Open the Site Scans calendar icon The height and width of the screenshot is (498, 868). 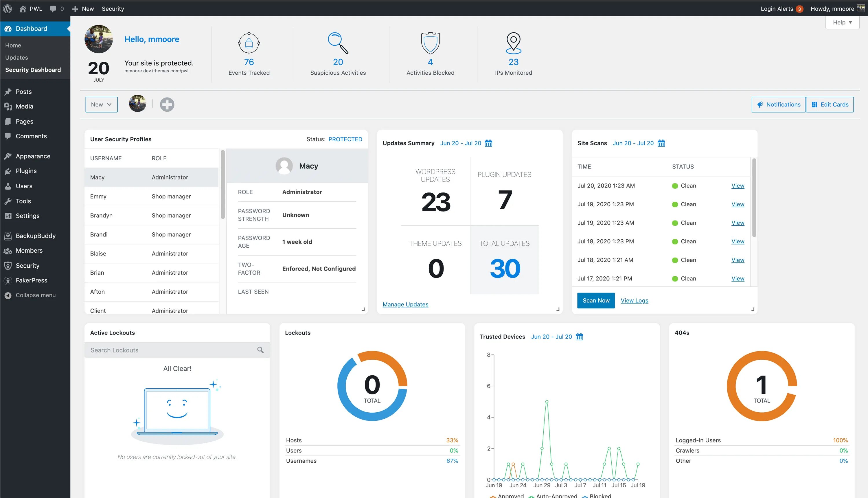[661, 143]
